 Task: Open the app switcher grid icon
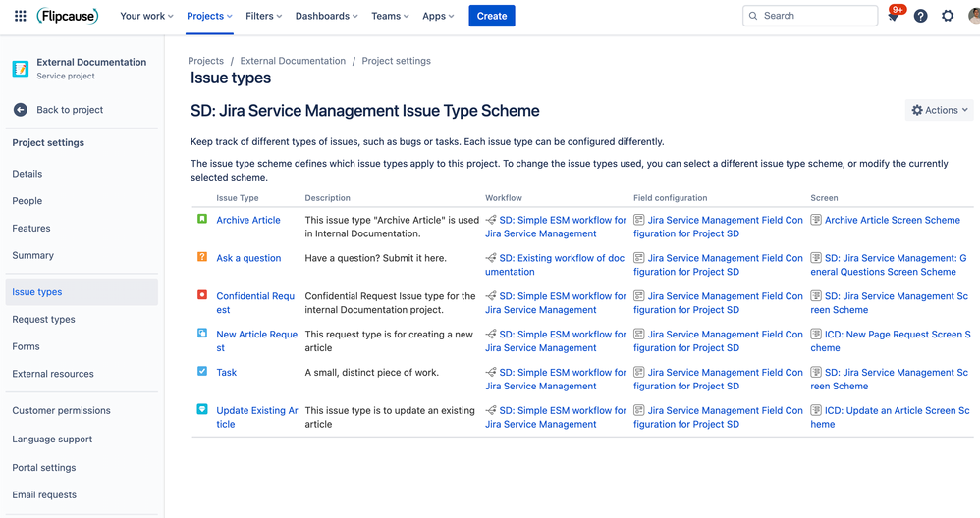click(x=20, y=16)
